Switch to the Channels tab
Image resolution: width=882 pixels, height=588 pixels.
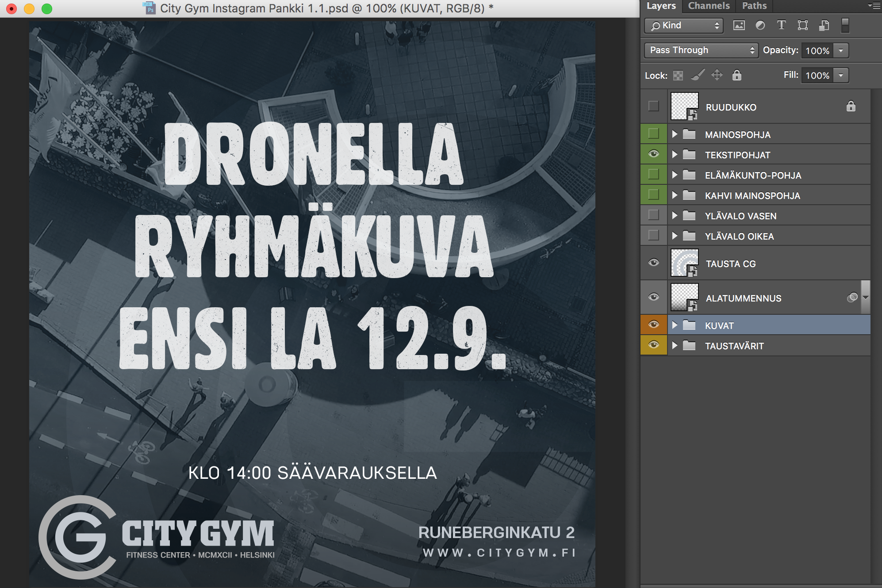pos(709,6)
